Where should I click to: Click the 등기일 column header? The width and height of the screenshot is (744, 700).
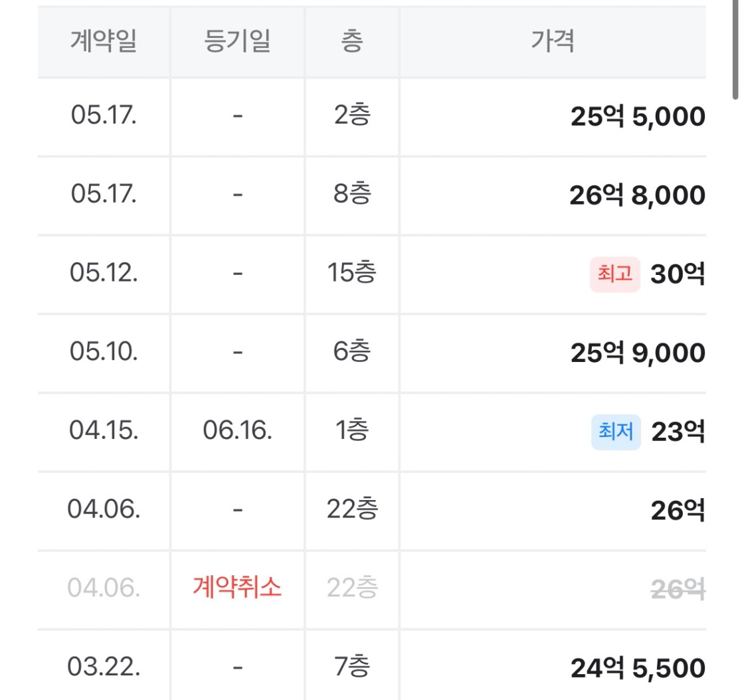(237, 42)
